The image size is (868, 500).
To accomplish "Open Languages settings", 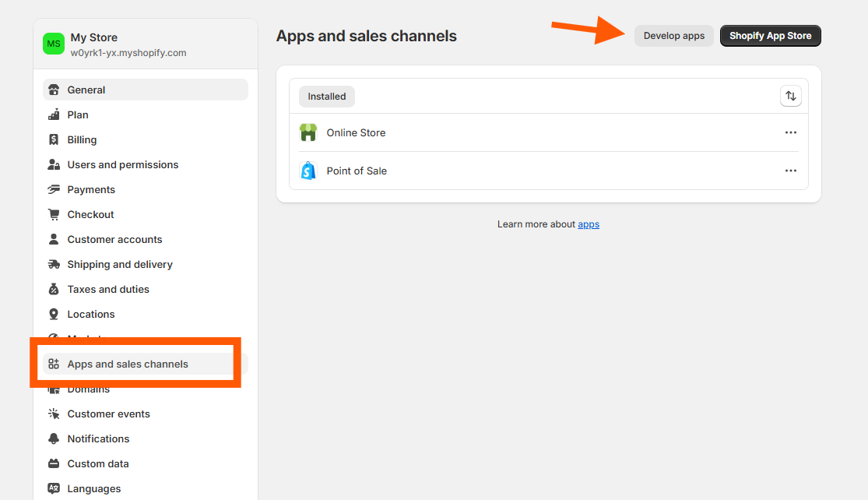I will coord(145,488).
